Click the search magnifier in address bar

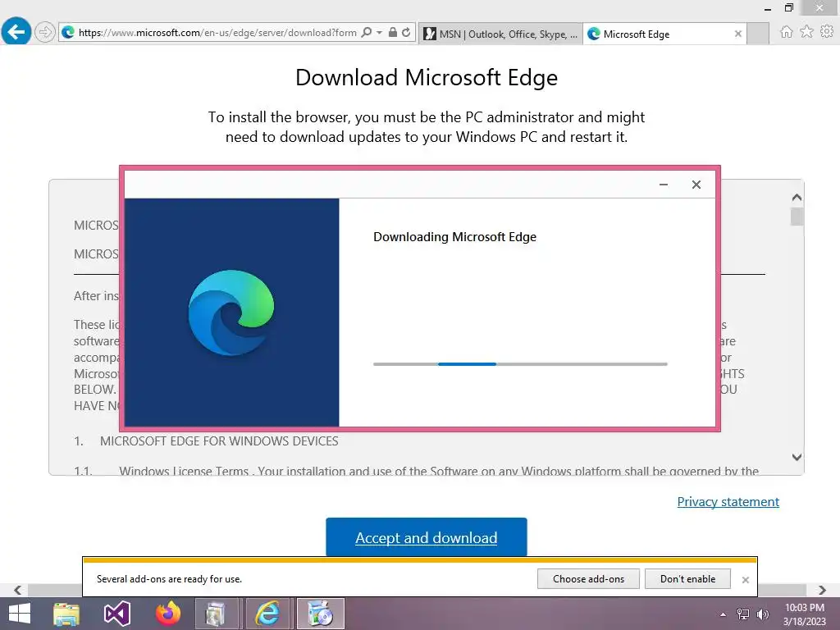pyautogui.click(x=367, y=33)
